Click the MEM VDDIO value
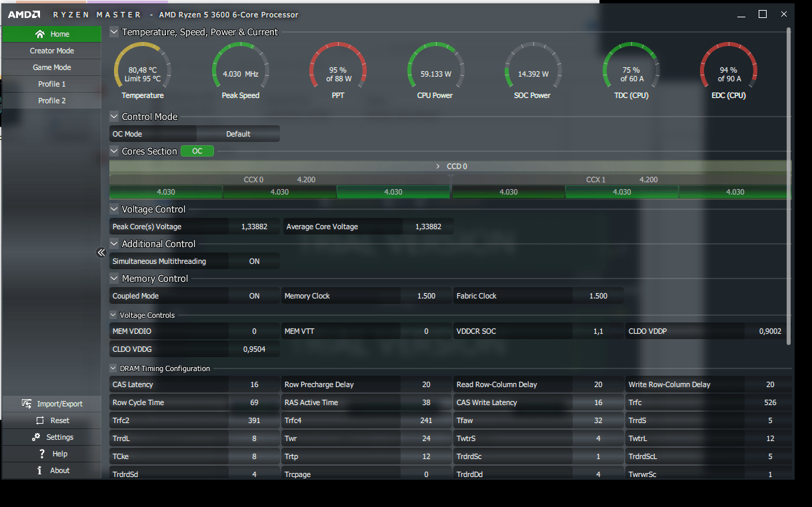Viewport: 812px width, 507px height. (x=254, y=331)
